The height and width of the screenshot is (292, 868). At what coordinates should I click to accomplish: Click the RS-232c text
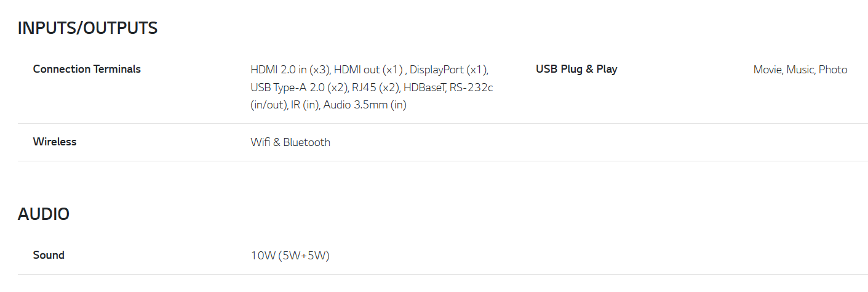[x=471, y=87]
